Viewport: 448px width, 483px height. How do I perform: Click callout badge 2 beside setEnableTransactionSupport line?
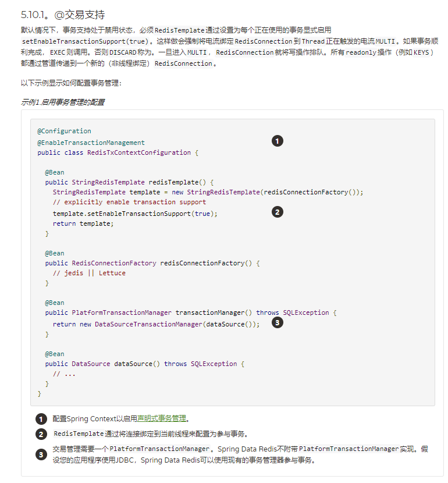[277, 212]
